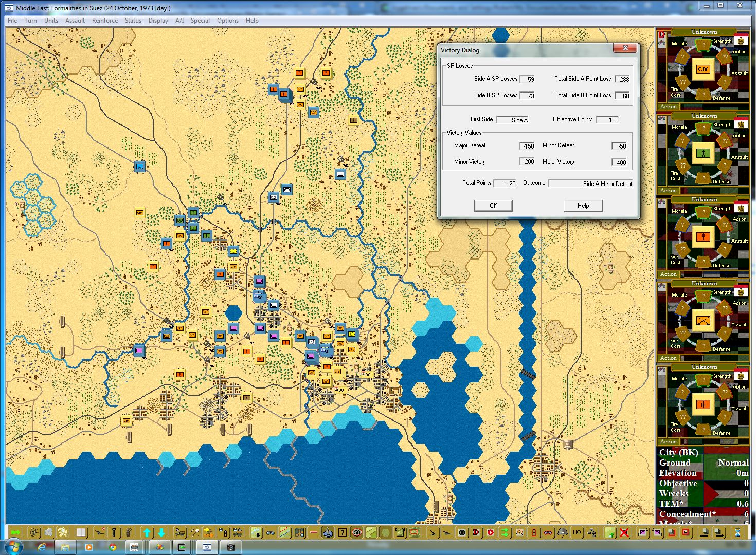Click the red letter D toolbar icon
The height and width of the screenshot is (555, 756).
[x=476, y=532]
